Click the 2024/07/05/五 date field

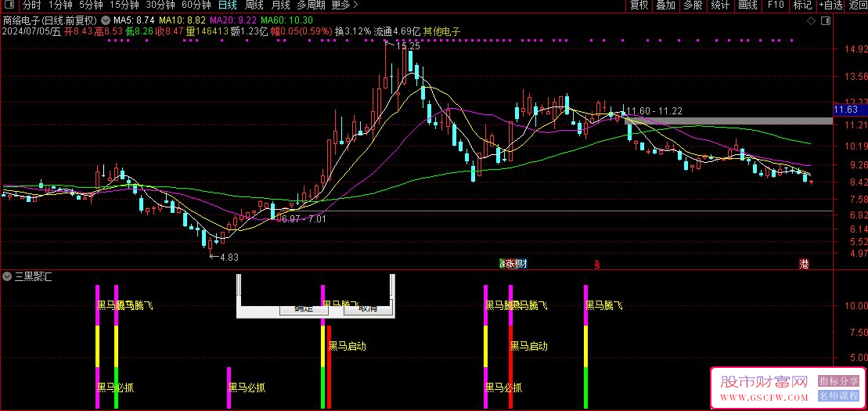31,31
